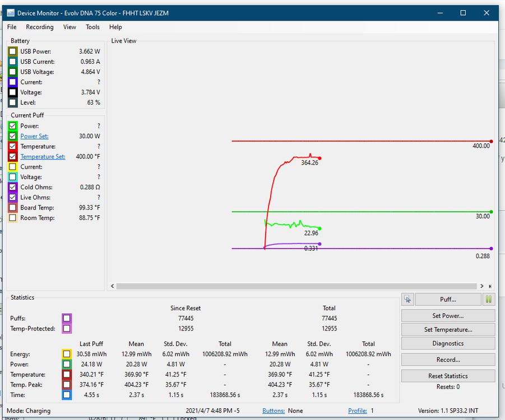Uncheck the Cold Ohms checkbox

(x=13, y=187)
